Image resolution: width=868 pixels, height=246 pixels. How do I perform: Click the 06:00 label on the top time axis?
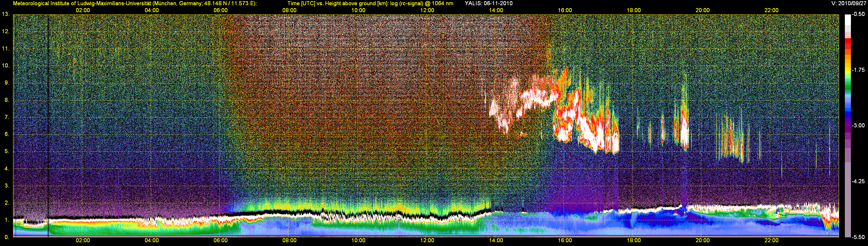coord(220,10)
